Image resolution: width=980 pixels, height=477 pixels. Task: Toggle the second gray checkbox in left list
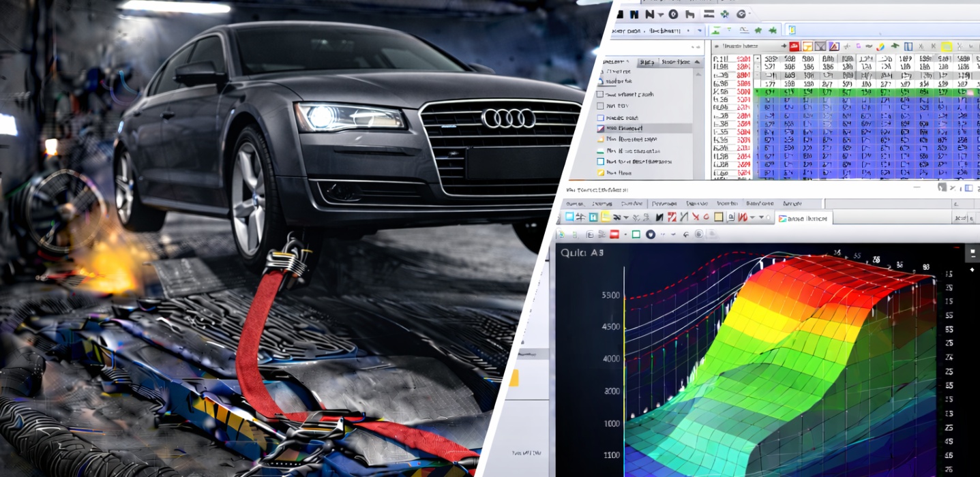(600, 106)
